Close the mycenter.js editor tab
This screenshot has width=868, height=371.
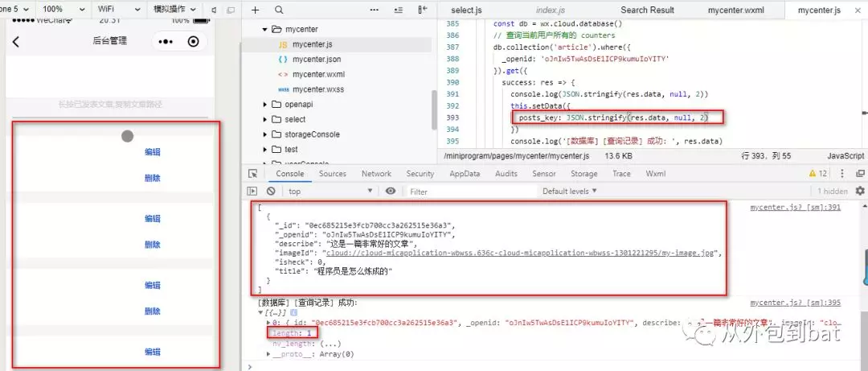(x=857, y=10)
